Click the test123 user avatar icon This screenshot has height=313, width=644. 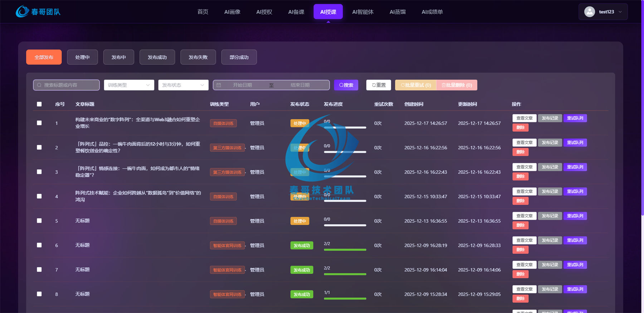click(x=589, y=12)
